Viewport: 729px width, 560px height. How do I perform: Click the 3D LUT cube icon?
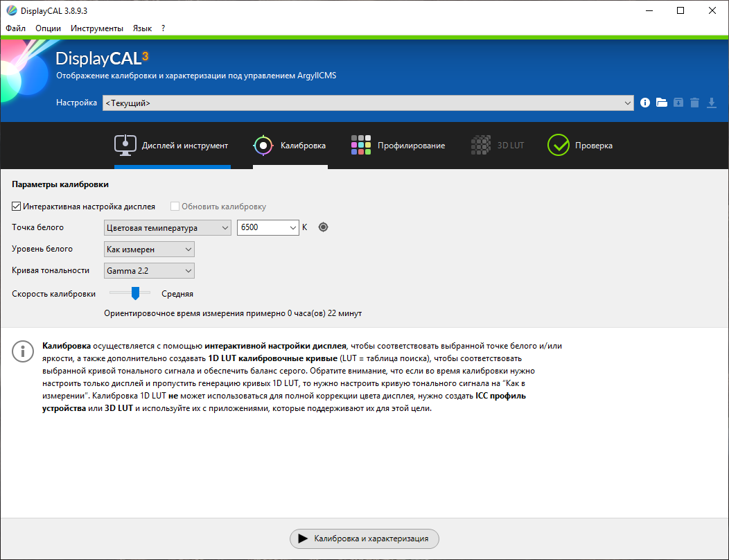(481, 145)
